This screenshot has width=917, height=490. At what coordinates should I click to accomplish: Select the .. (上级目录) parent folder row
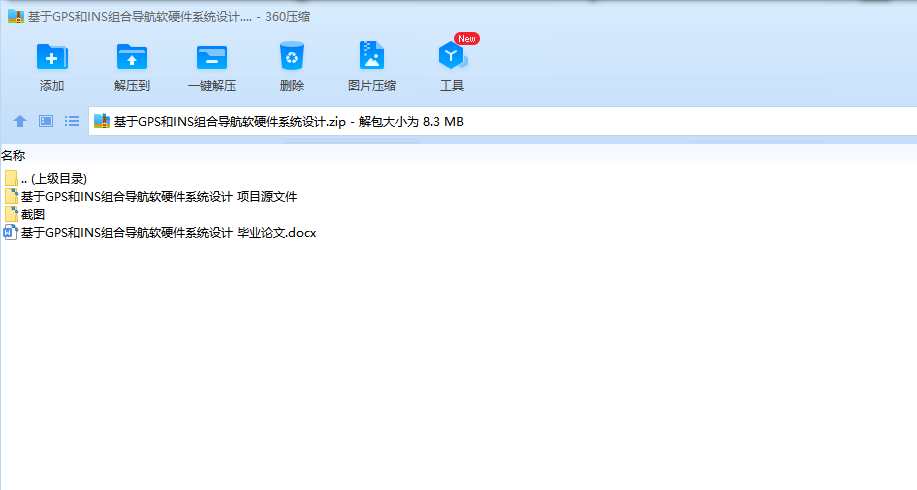(x=46, y=178)
